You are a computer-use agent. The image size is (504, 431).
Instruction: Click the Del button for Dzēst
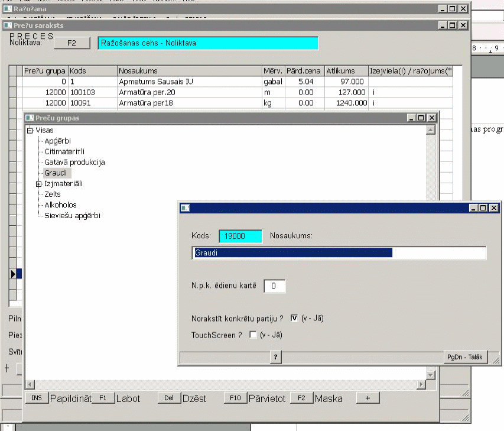169,398
